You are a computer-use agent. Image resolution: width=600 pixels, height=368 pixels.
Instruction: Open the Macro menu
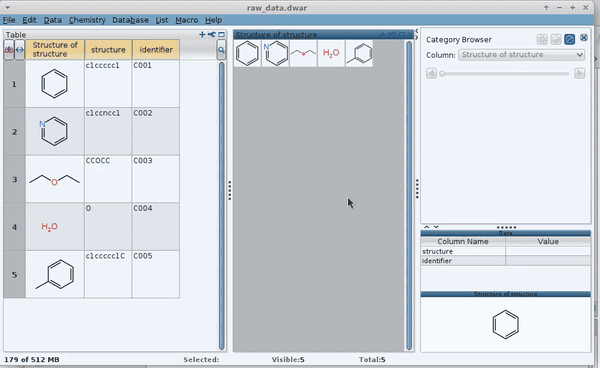coord(186,20)
